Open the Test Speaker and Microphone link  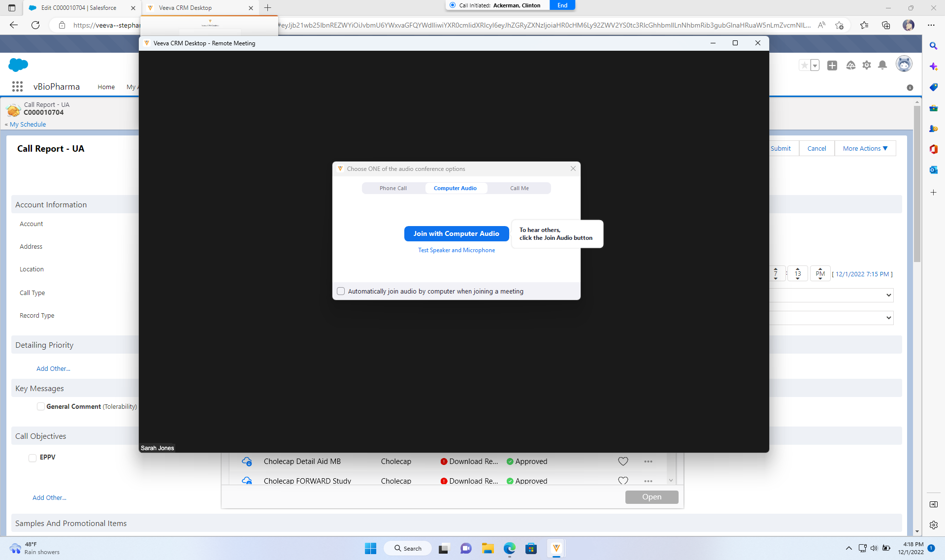click(x=456, y=250)
